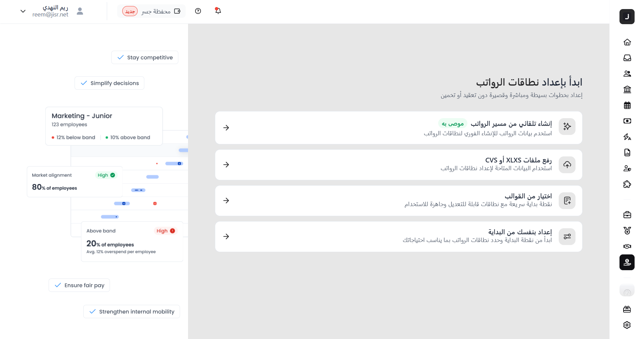The height and width of the screenshot is (339, 644).
Task: Open settings gear in sidebar
Action: point(627,325)
